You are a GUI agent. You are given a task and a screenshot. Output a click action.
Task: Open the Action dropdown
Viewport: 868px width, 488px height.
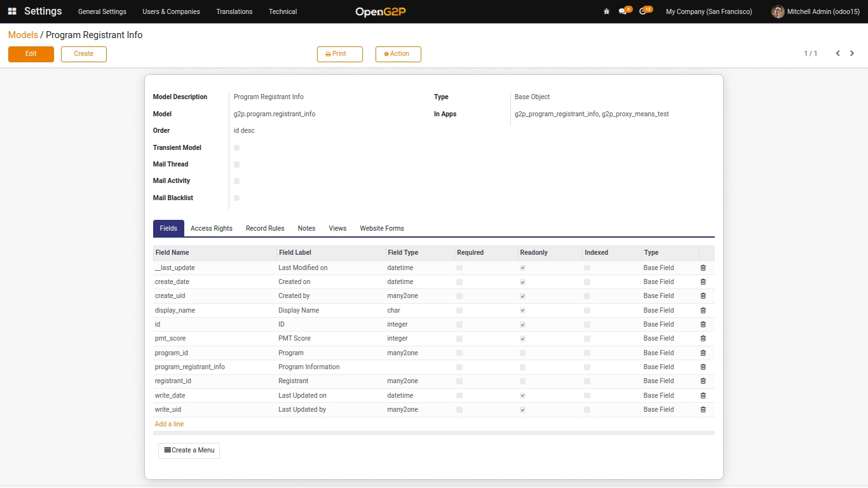coord(398,54)
